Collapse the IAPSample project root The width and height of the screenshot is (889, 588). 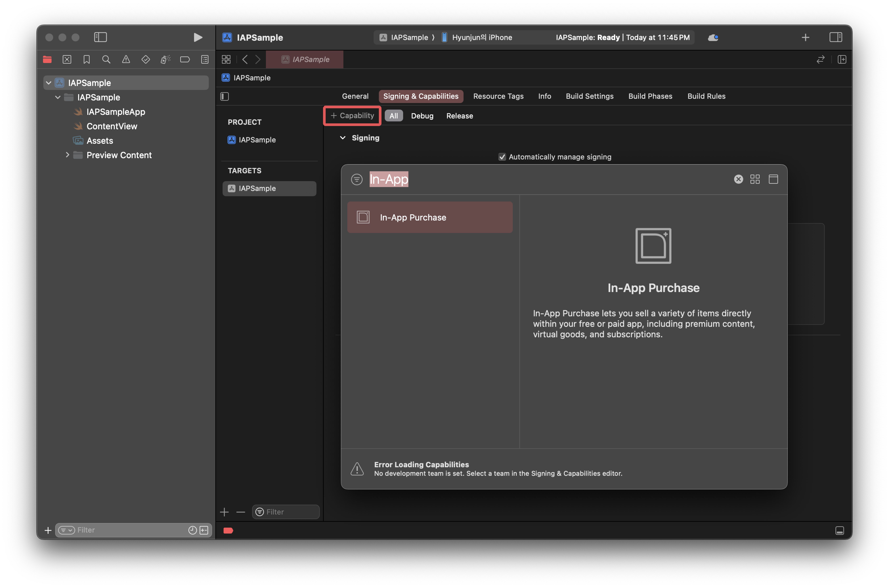coord(48,83)
